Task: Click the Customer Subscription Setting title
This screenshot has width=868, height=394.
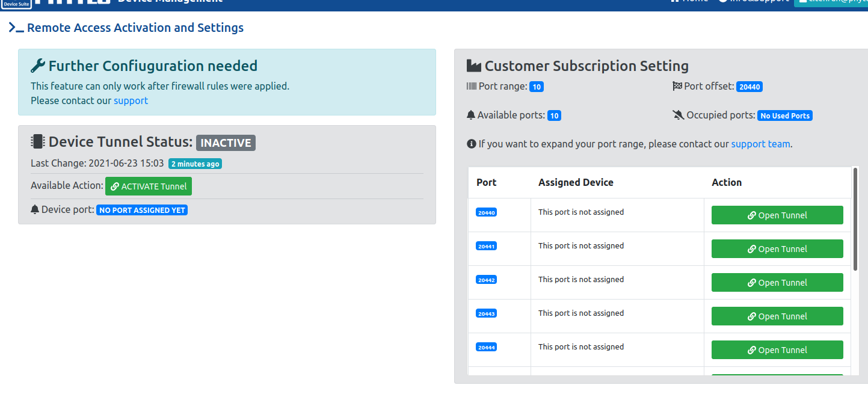Action: click(x=586, y=66)
